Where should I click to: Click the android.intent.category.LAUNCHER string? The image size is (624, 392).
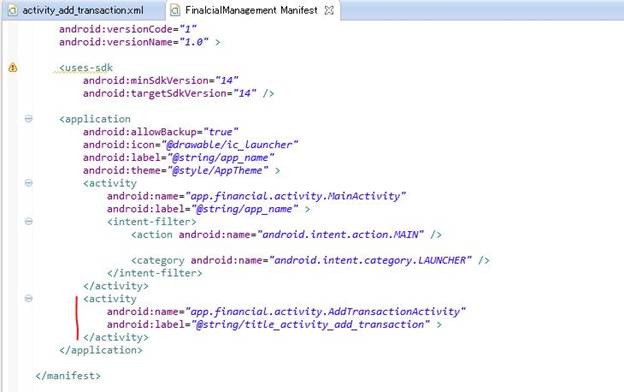pos(370,260)
